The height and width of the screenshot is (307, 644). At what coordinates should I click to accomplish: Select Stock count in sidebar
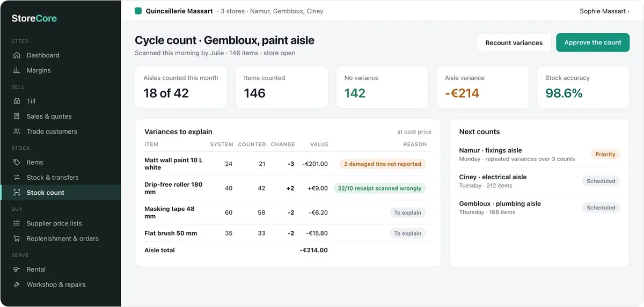61,193
